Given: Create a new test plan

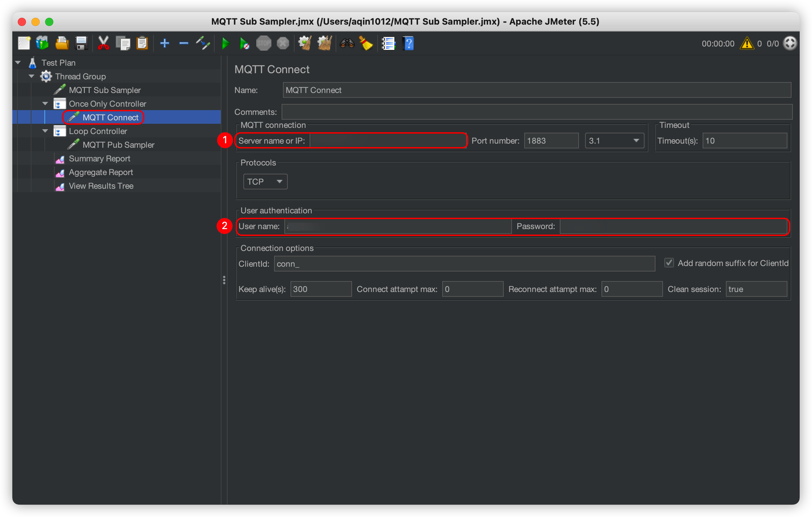Looking at the screenshot, I should click(23, 43).
